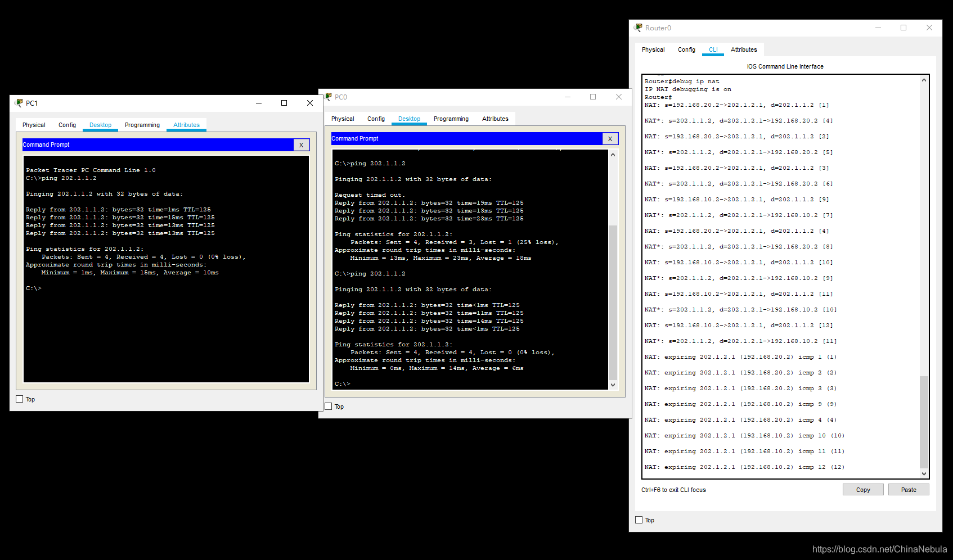Click scroll-down arrow in Router0 CLI
Viewport: 953px width, 560px height.
[924, 474]
